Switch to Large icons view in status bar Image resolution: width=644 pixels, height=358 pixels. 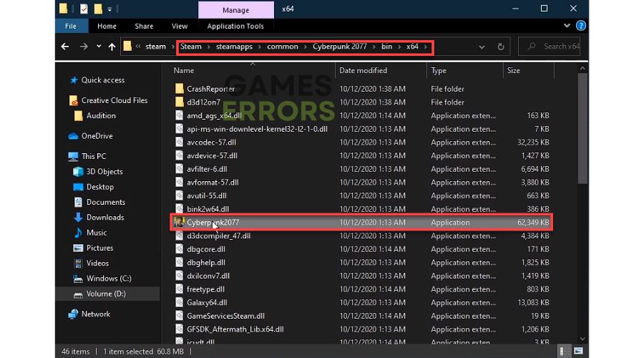coord(578,352)
